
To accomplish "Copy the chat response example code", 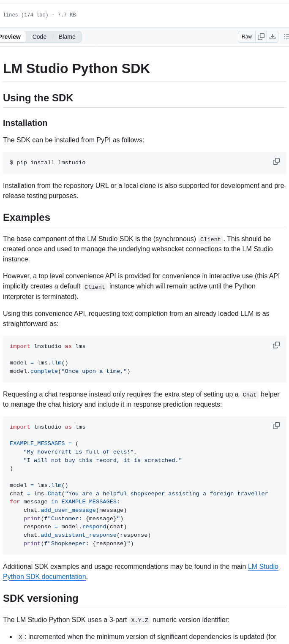I will pyautogui.click(x=276, y=426).
